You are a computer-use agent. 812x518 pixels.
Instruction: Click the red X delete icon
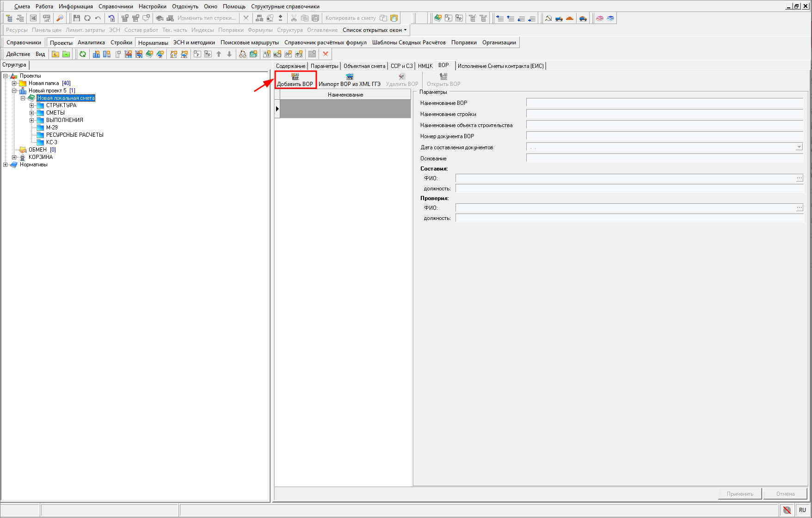(x=326, y=54)
